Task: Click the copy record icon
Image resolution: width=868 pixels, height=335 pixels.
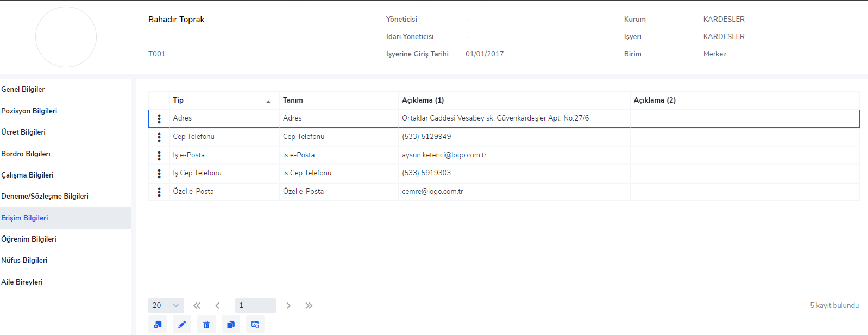Action: point(231,325)
